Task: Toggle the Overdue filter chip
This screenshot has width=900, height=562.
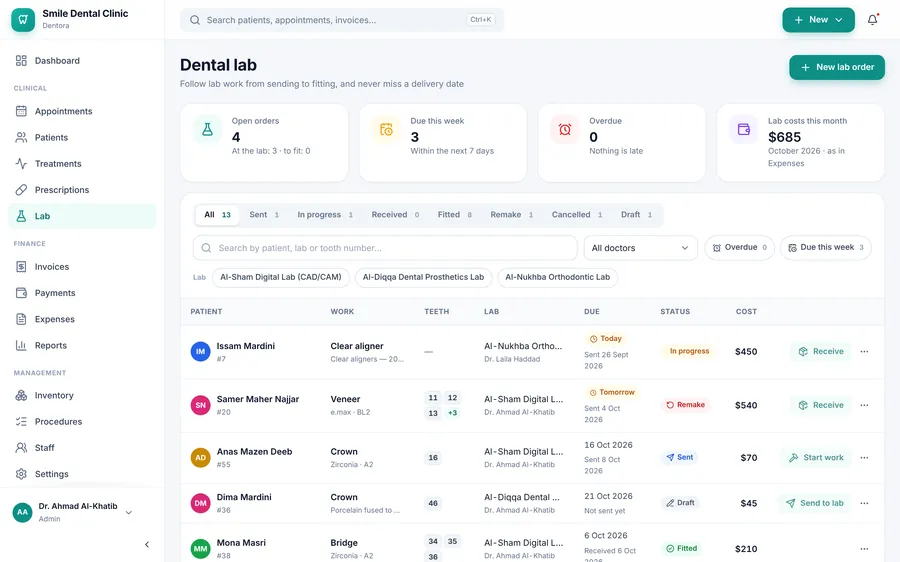Action: pyautogui.click(x=739, y=247)
